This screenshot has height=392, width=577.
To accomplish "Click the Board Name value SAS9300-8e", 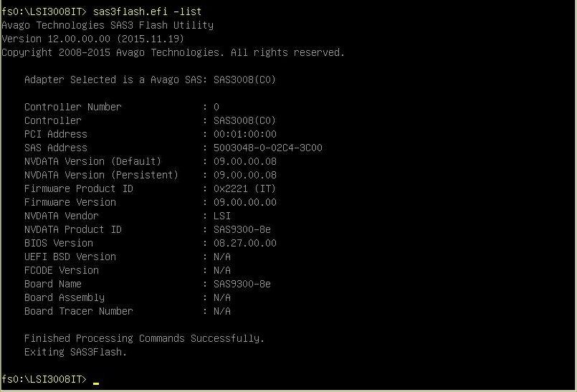I will pyautogui.click(x=242, y=285).
